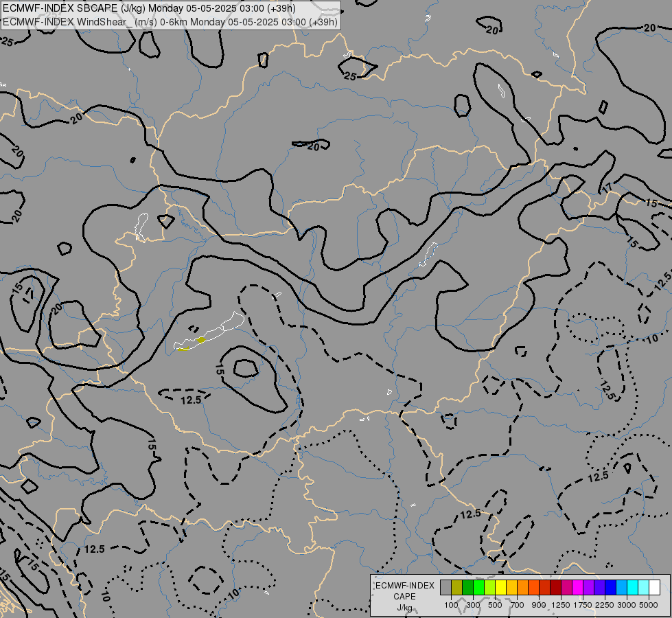This screenshot has width=672, height=618.
Task: Click the 17 contour label
Action: pos(607,188)
